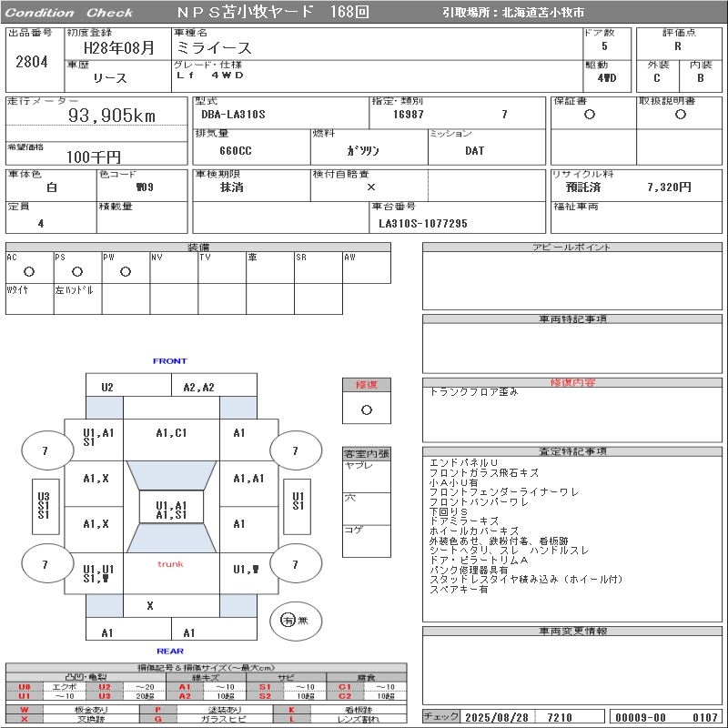Viewport: 728px width, 728px height.
Task: Select the remark 'フロントガラス飛石キズ'
Action: (484, 472)
